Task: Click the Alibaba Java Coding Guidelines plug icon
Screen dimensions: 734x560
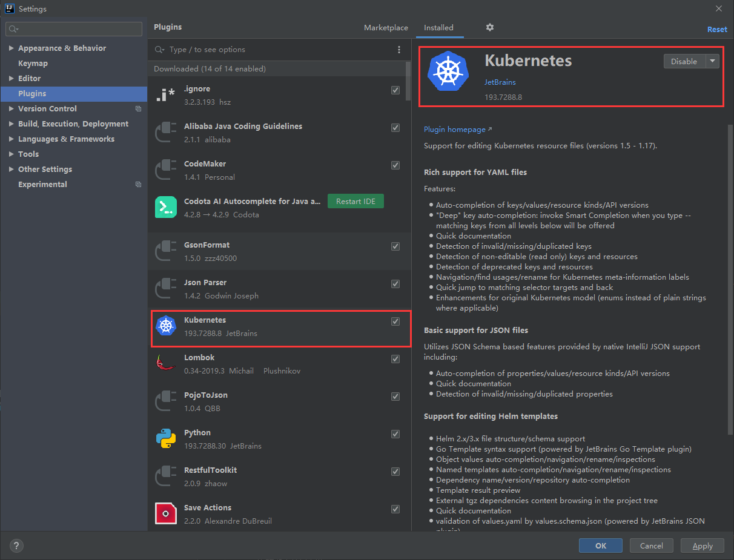Action: [166, 133]
